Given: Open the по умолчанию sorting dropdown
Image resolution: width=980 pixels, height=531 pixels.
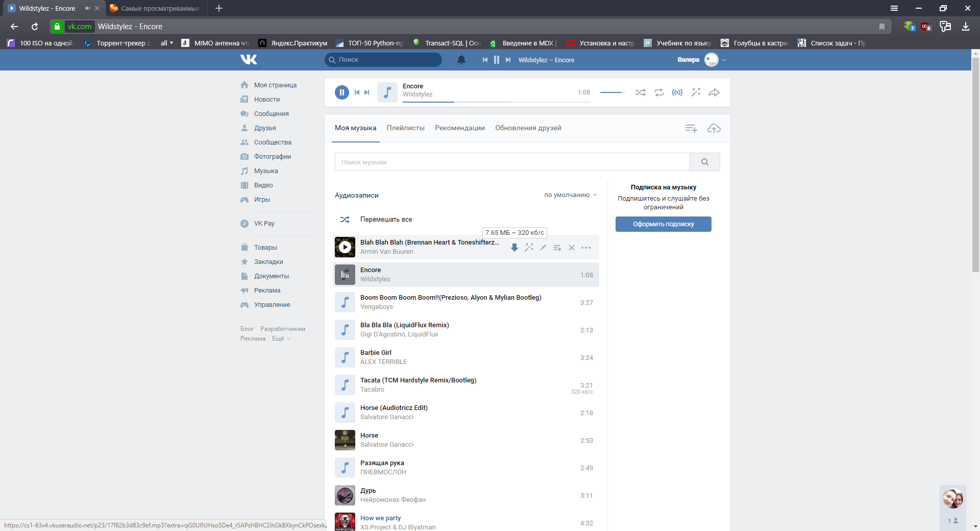Looking at the screenshot, I should 570,195.
